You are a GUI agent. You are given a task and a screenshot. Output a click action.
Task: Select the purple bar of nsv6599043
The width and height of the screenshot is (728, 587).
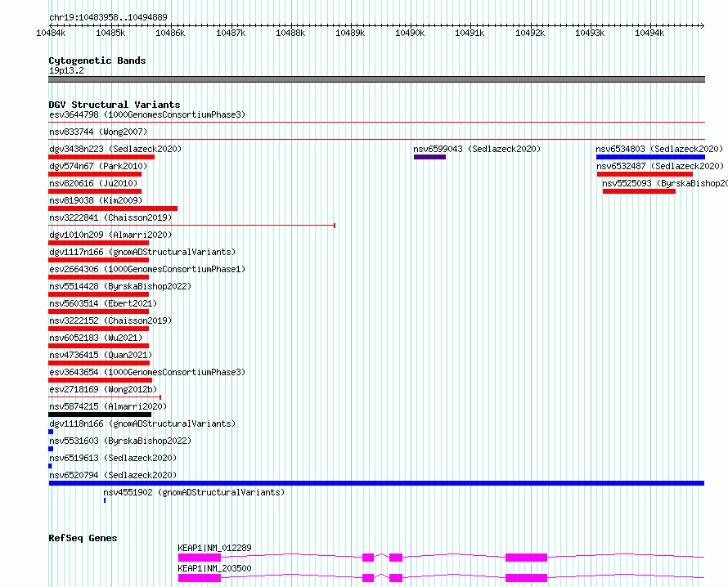point(429,157)
